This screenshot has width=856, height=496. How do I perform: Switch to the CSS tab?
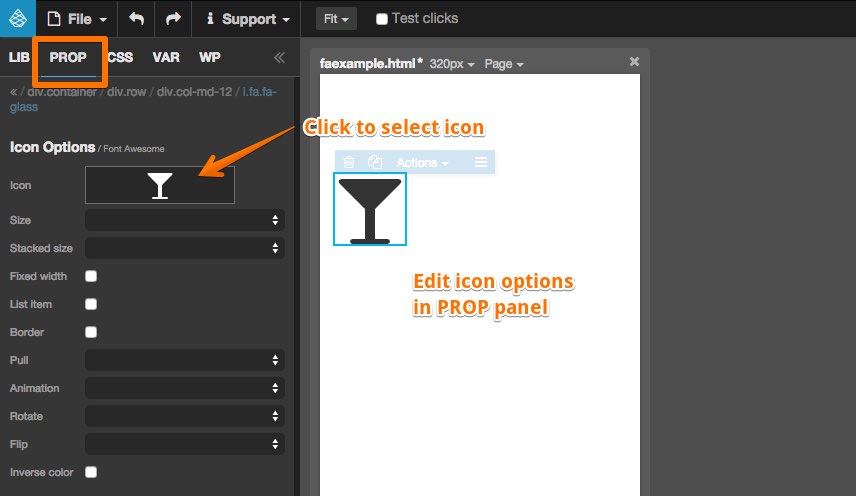[121, 57]
